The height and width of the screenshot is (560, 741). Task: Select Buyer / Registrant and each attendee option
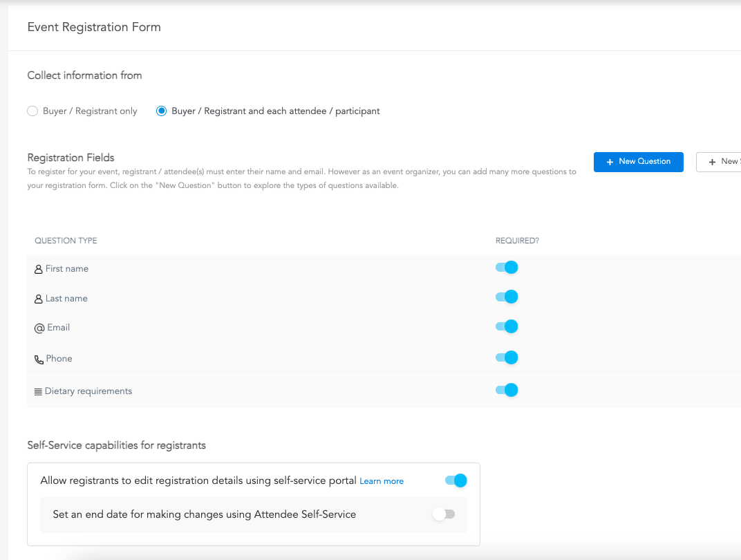162,111
